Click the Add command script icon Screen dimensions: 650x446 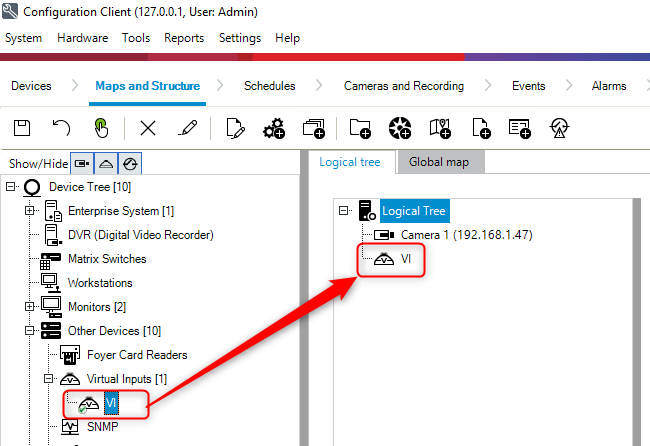pyautogui.click(x=519, y=128)
